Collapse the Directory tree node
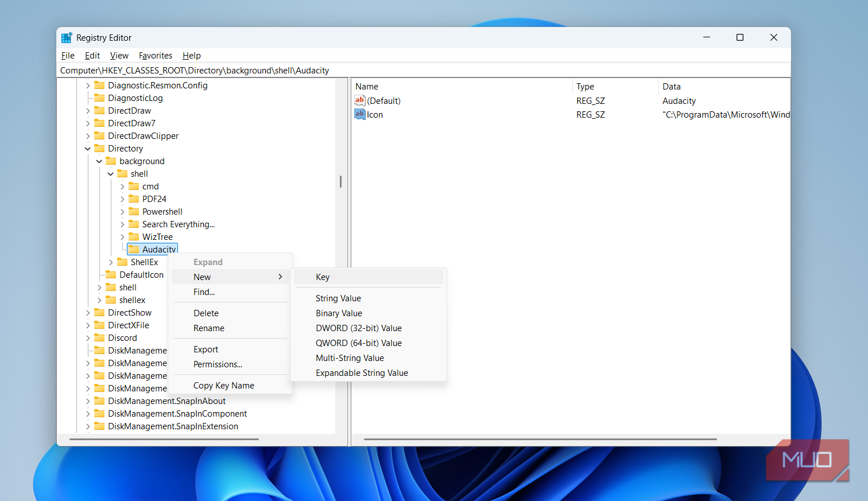Screen dimensions: 868x501 pyautogui.click(x=88, y=149)
